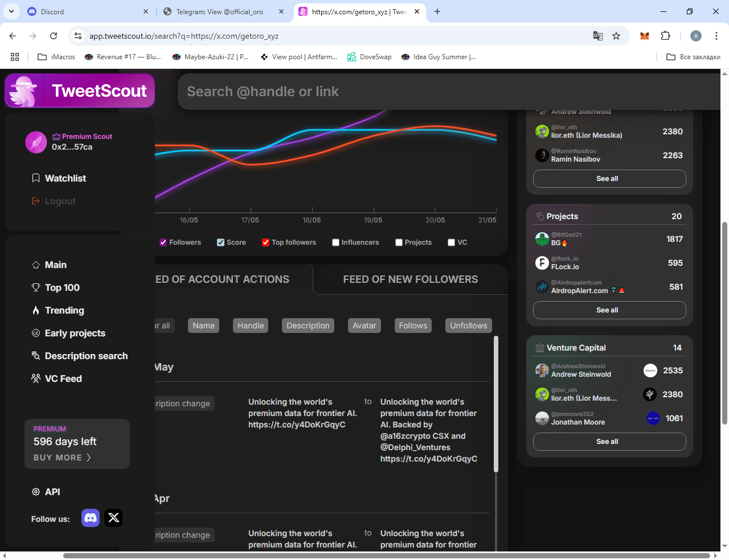Open Top 100 page
The width and height of the screenshot is (729, 560).
point(56,287)
